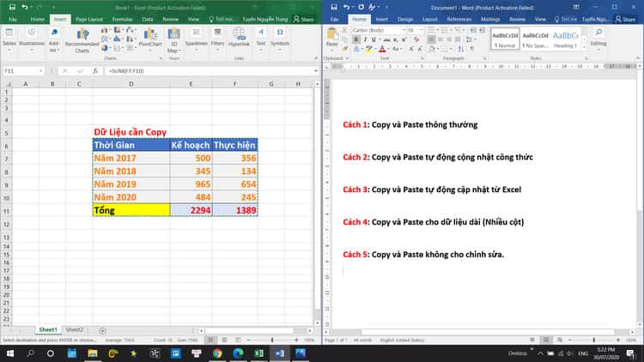The image size is (644, 362).
Task: Toggle Subscript in Word Font group
Action: click(395, 39)
